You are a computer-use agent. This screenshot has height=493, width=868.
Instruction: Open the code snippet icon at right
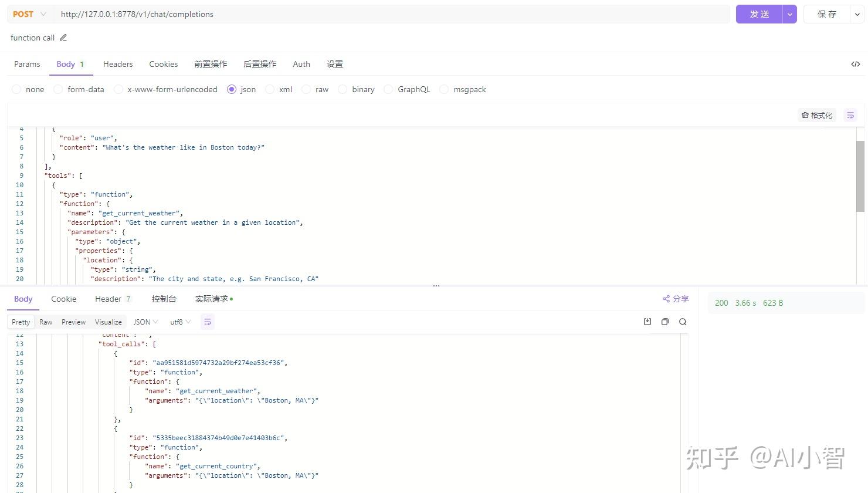coord(856,64)
